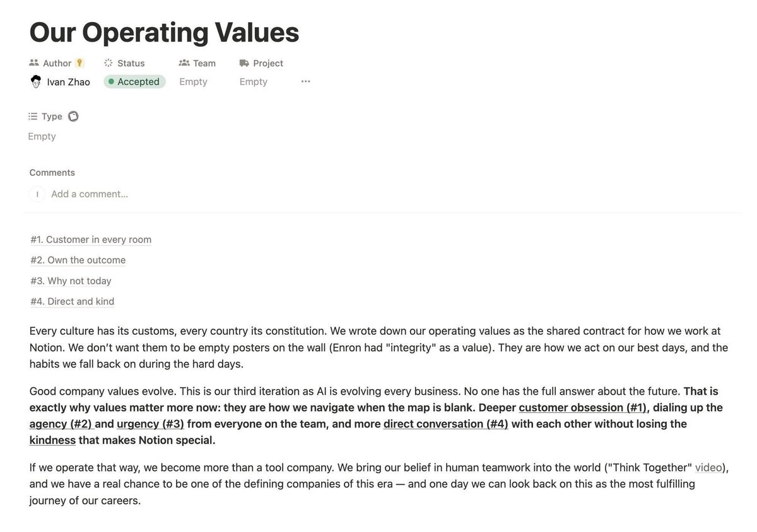Click the round badge icon beside Type

(x=73, y=117)
